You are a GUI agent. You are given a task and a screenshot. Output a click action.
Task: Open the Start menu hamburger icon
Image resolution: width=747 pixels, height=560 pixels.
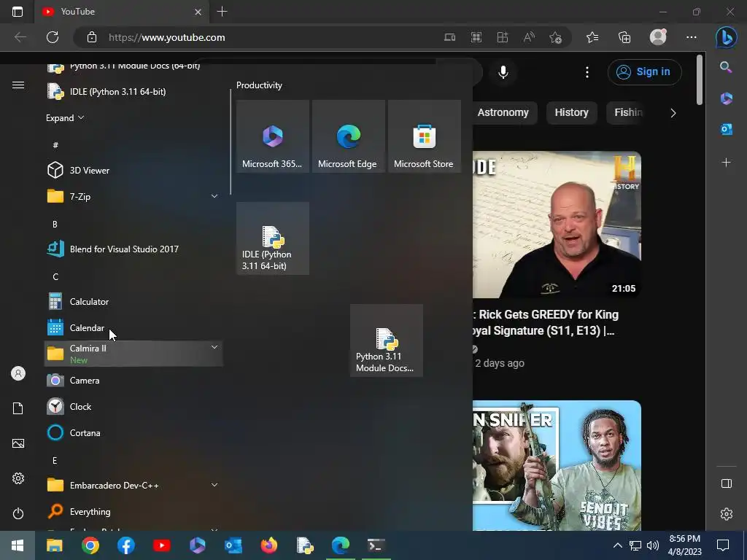(x=18, y=85)
